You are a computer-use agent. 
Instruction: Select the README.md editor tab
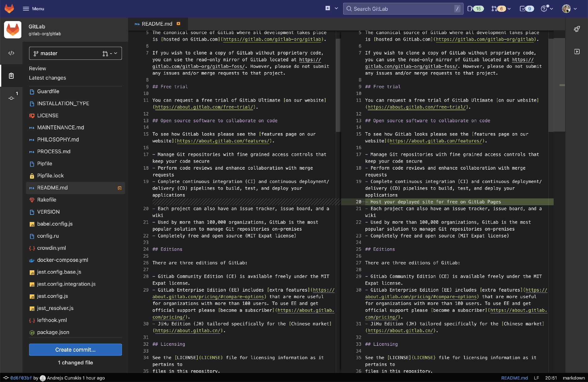(157, 24)
